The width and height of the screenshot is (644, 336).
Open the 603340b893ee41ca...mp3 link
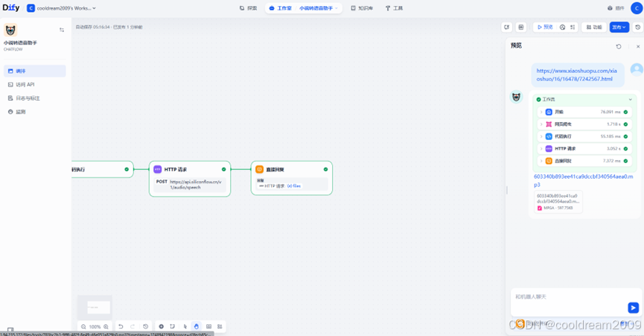tap(583, 181)
